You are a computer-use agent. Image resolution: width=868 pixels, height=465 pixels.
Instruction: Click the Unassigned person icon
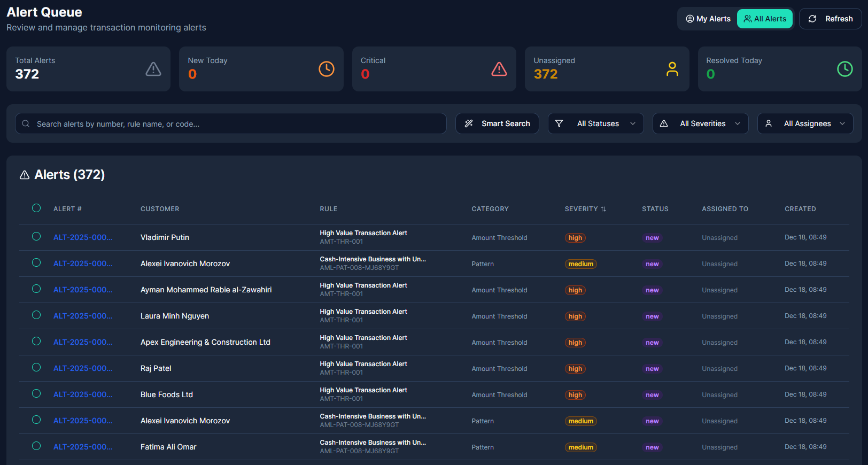coord(672,69)
